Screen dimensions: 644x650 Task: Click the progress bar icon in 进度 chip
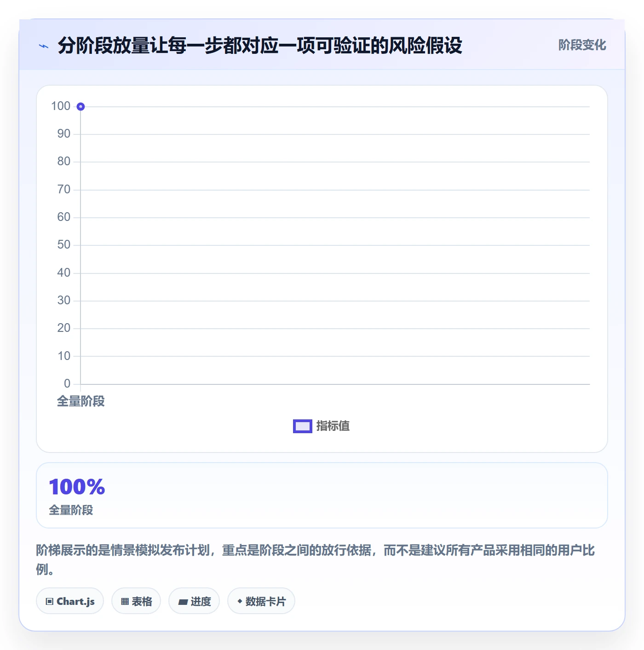pos(183,602)
